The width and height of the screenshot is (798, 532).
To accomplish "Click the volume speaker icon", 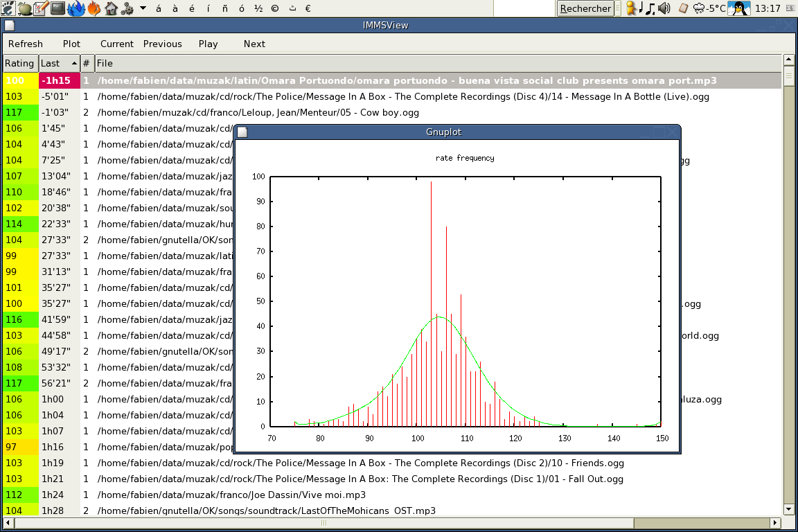I will pos(664,8).
